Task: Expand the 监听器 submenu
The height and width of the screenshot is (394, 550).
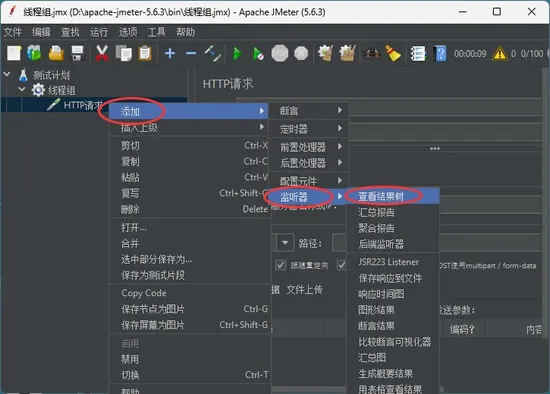Action: [x=309, y=197]
